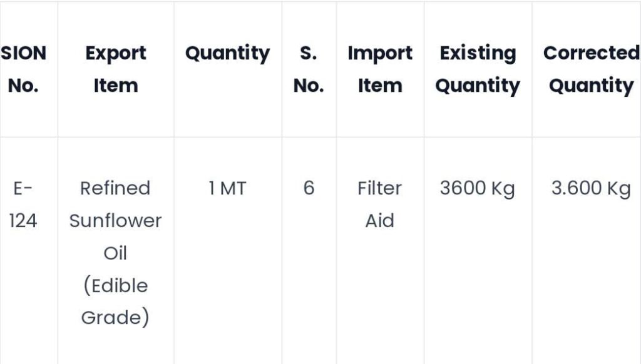Click the serial number 6 cell
The width and height of the screenshot is (641, 364).
pyautogui.click(x=309, y=188)
